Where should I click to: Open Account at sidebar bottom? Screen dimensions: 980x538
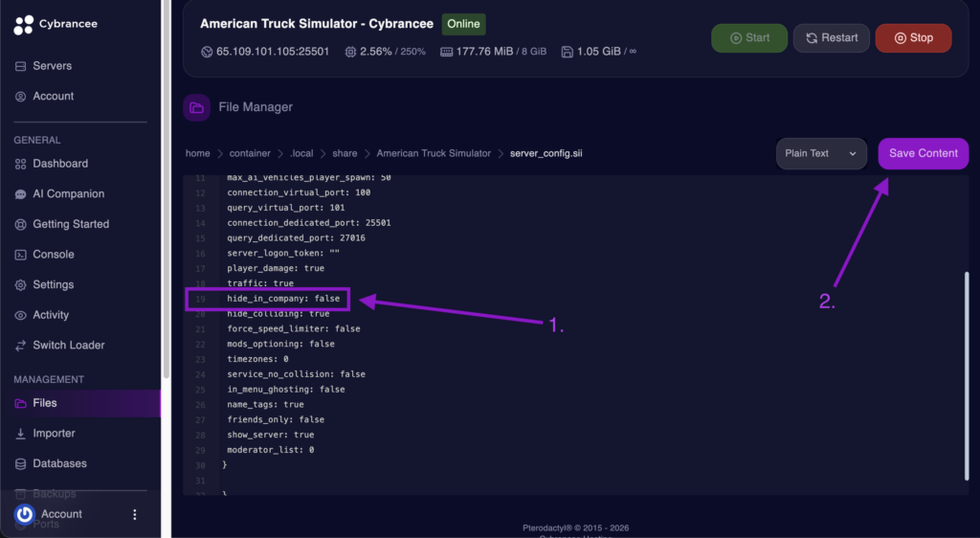[x=62, y=514]
